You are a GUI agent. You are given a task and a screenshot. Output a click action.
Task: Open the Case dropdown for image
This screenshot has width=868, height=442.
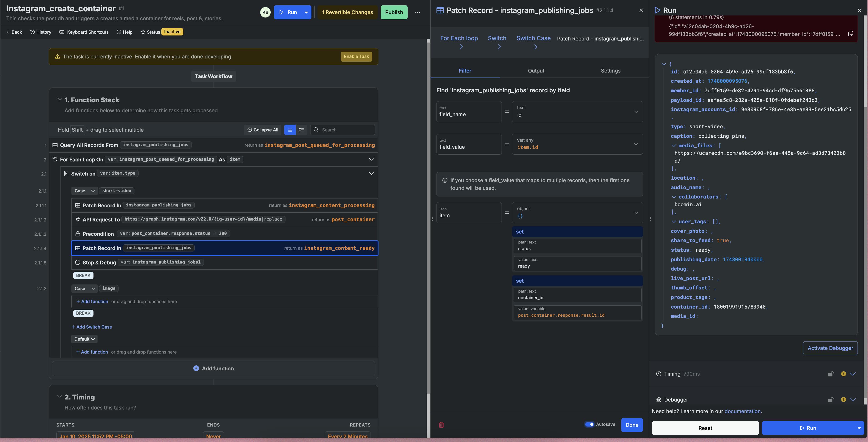tap(84, 288)
